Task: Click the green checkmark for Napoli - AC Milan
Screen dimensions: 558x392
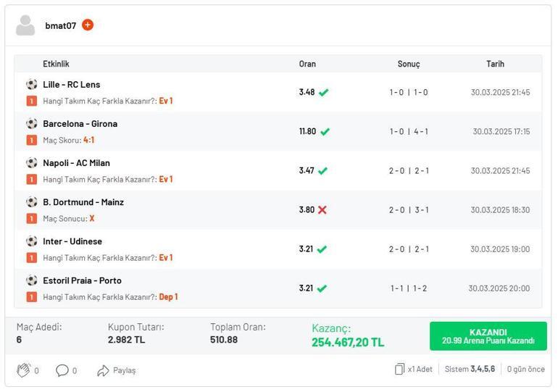Action: pyautogui.click(x=322, y=171)
